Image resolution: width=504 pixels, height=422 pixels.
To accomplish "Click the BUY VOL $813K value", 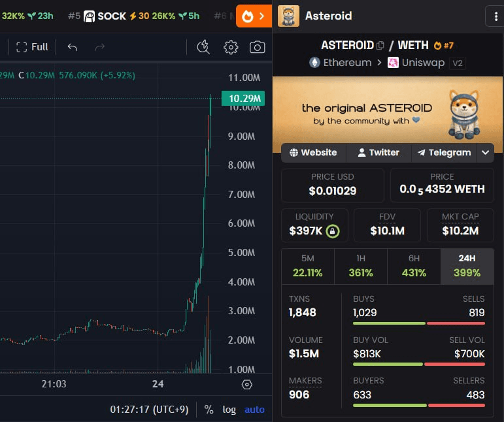I will click(x=367, y=354).
